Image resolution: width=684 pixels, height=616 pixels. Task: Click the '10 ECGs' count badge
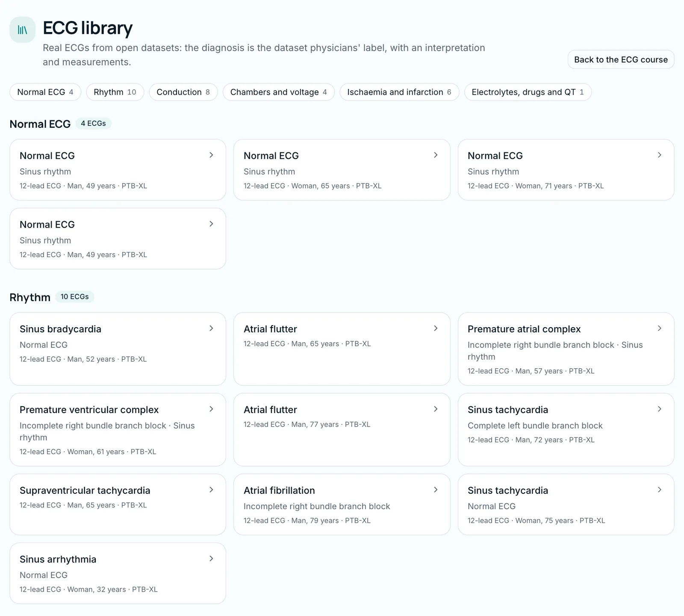click(x=74, y=296)
